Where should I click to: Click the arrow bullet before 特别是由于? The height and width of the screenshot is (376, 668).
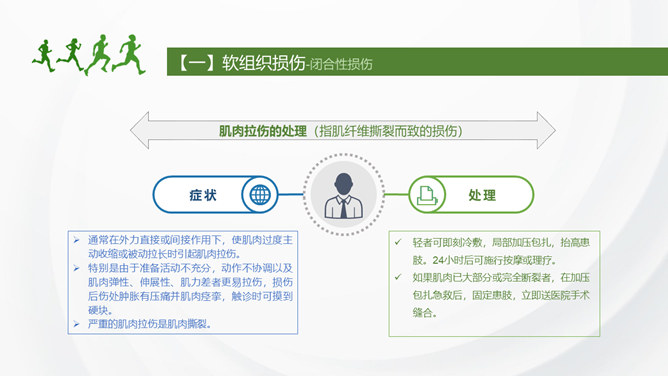[x=76, y=268]
